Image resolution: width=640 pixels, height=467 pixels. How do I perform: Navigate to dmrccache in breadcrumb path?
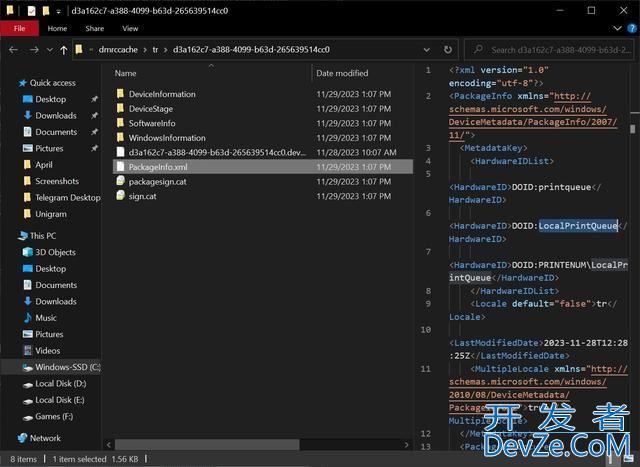(118, 49)
